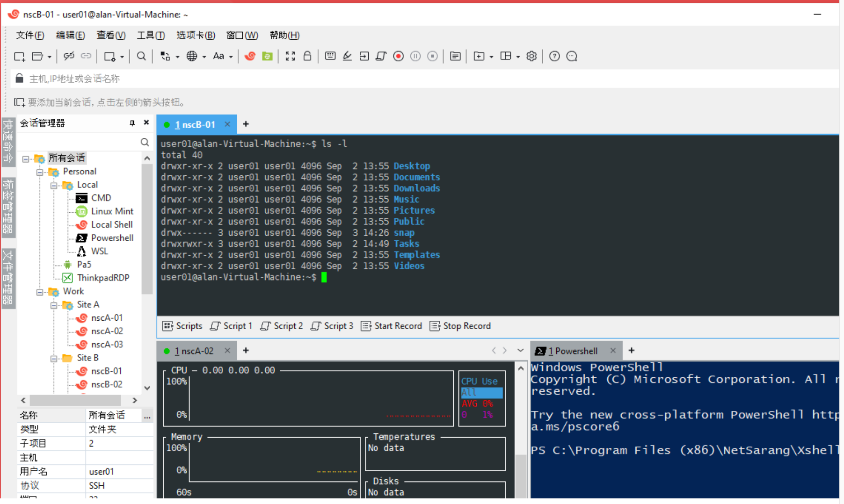Click the lock screen padlock toolbar icon
This screenshot has width=844, height=504.
(x=307, y=56)
